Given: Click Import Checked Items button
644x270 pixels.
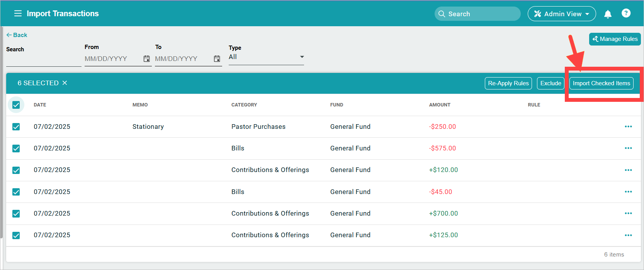Looking at the screenshot, I should (x=602, y=83).
